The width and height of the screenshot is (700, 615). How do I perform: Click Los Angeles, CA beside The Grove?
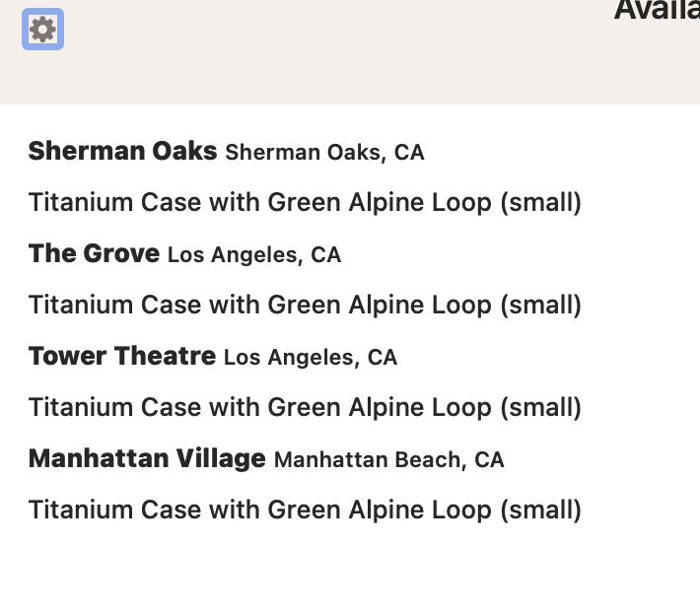(x=254, y=255)
